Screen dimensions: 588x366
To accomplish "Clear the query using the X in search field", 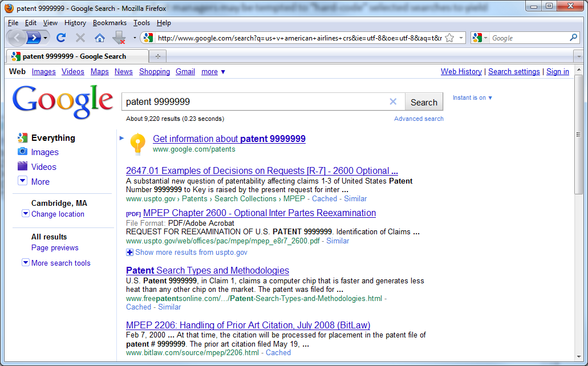I will point(393,101).
